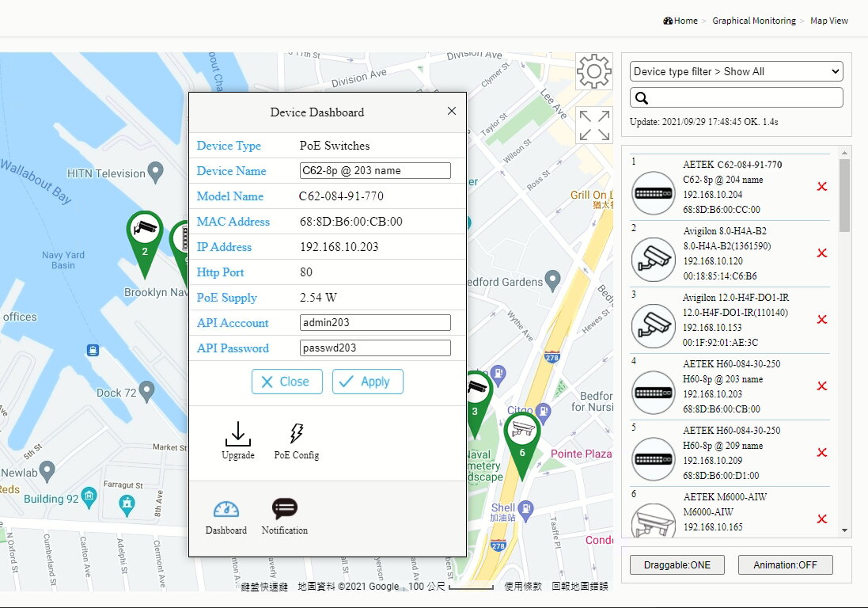Click the Device Name input field
The height and width of the screenshot is (608, 868).
(x=375, y=170)
